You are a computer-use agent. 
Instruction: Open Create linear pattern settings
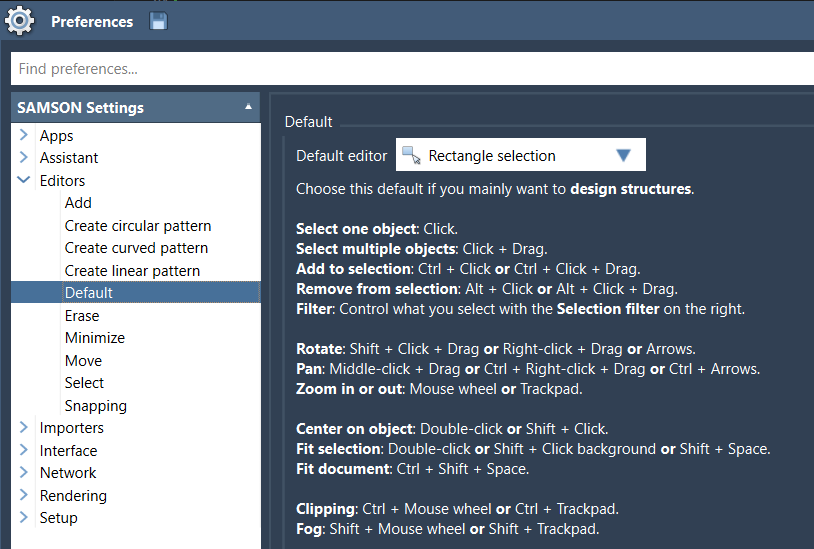[x=132, y=271]
